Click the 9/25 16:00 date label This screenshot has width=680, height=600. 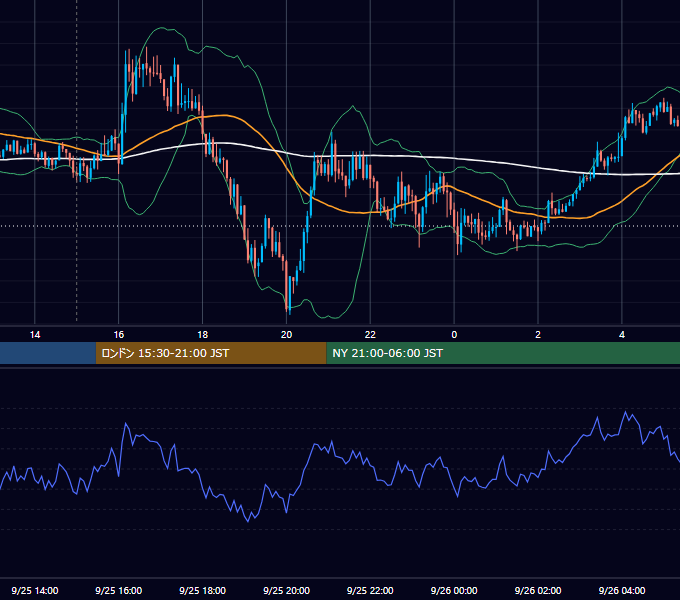pos(118,590)
